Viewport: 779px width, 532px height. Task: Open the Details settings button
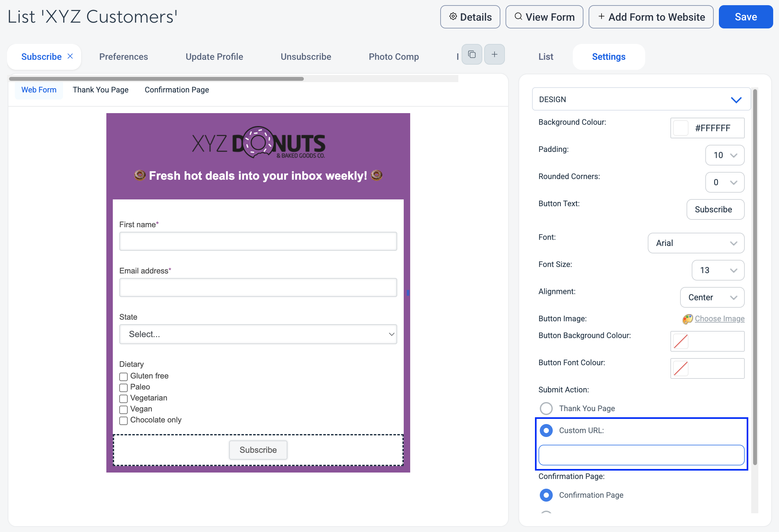click(470, 17)
